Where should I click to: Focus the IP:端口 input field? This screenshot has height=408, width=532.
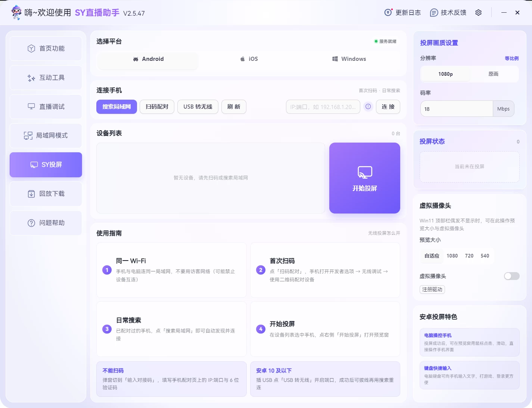coord(323,107)
